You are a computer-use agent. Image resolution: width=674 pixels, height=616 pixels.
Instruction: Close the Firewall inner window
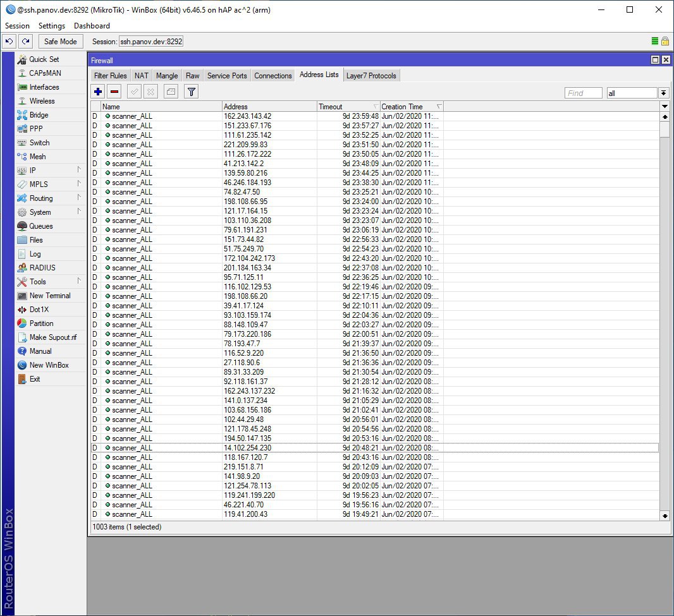click(x=665, y=60)
